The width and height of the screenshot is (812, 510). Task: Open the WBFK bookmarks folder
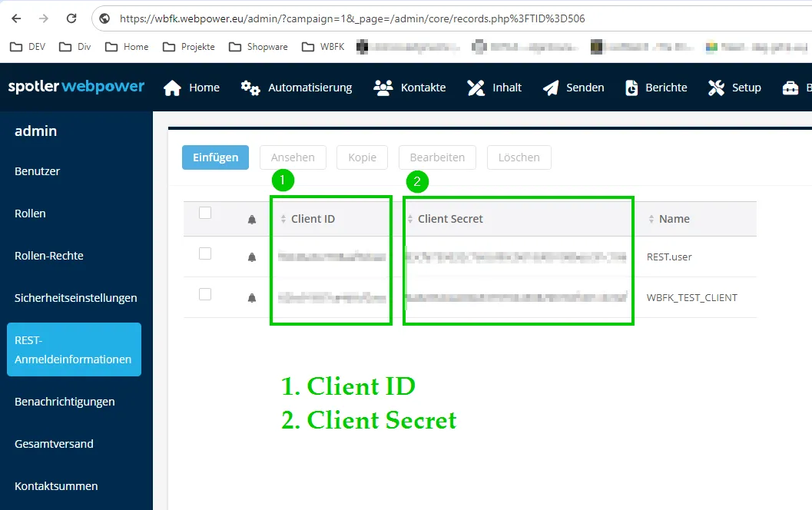coord(323,47)
